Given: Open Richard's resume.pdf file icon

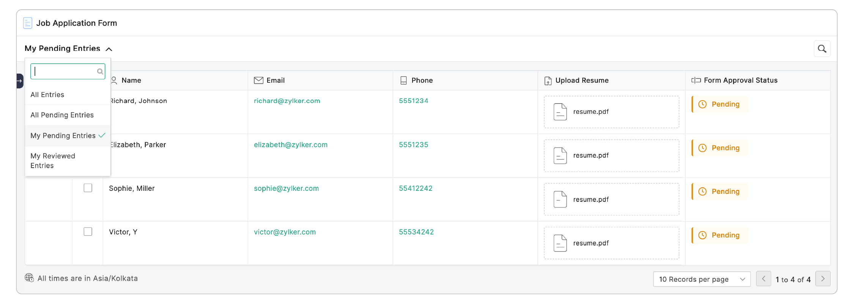Looking at the screenshot, I should tap(560, 112).
